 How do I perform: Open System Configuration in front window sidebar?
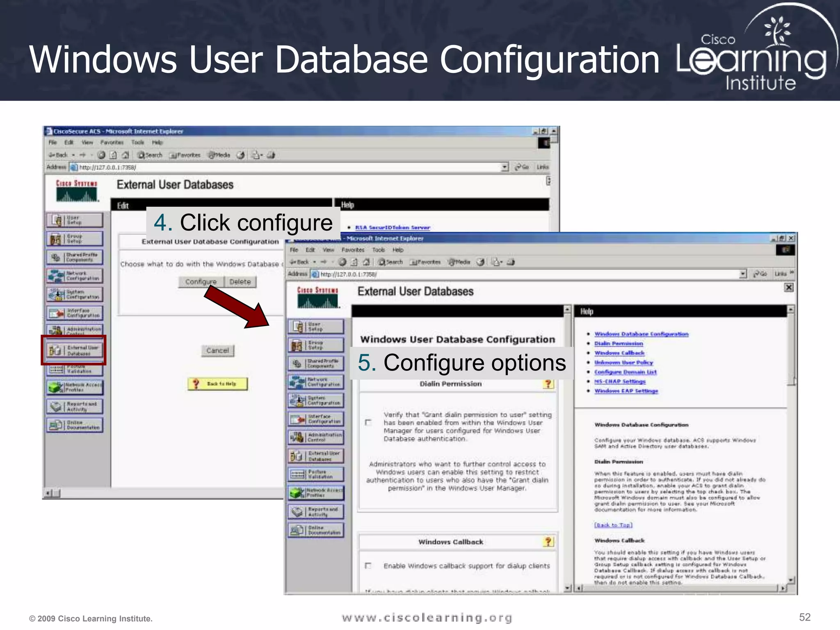point(316,400)
